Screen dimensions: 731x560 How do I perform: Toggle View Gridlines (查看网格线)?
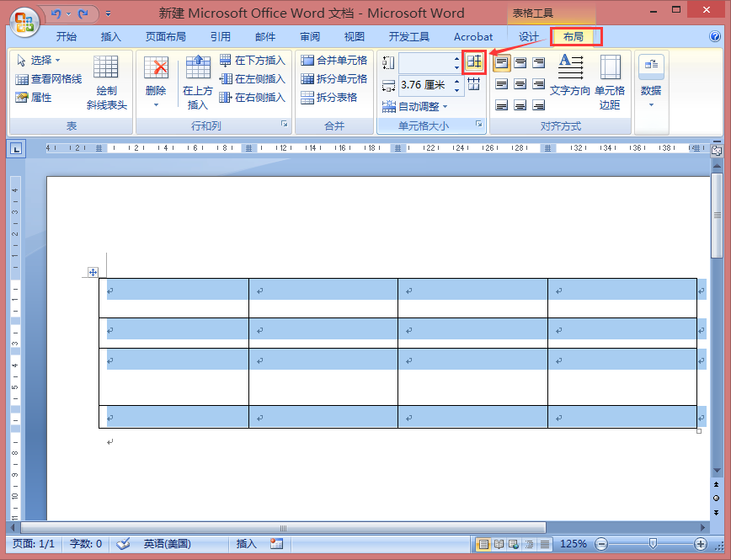49,79
